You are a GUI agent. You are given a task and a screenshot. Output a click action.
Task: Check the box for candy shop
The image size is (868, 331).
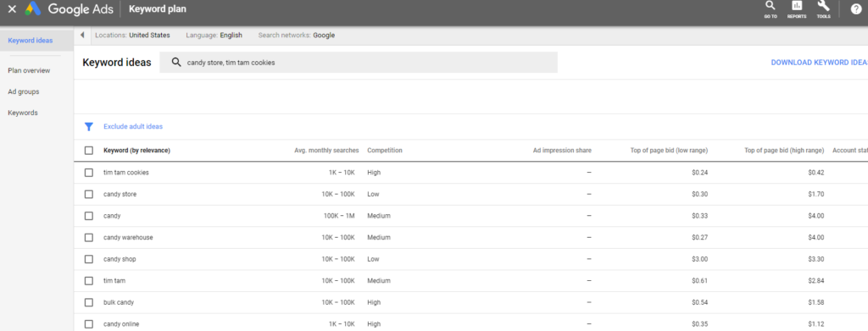88,259
